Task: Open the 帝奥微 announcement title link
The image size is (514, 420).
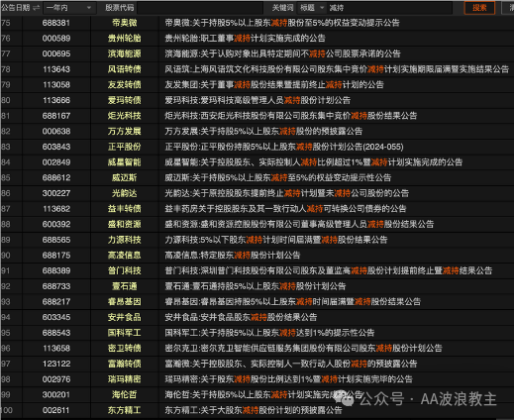Action: 282,23
